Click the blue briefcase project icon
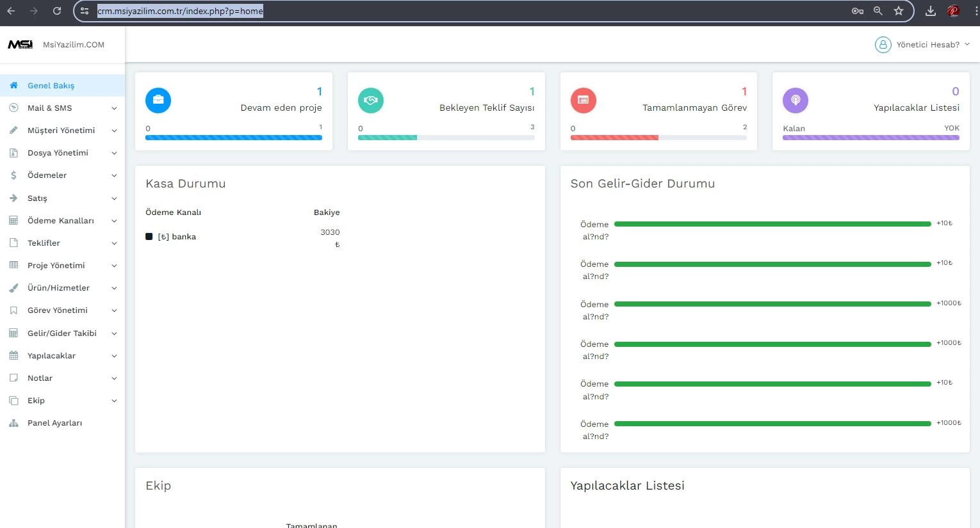Image resolution: width=980 pixels, height=528 pixels. coord(158,100)
